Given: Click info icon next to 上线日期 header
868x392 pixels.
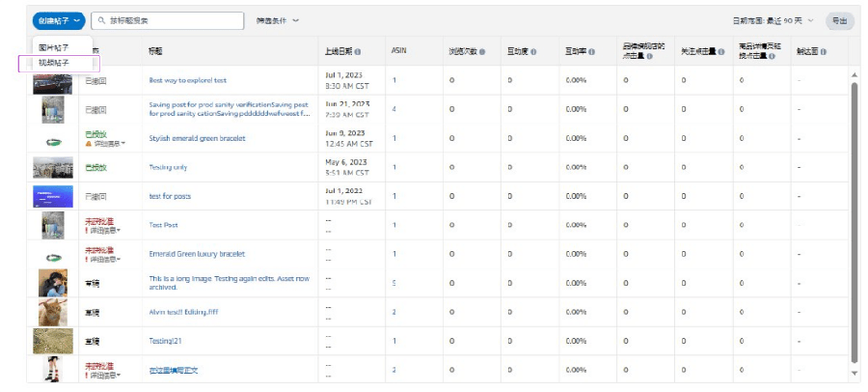Looking at the screenshot, I should pyautogui.click(x=358, y=51).
